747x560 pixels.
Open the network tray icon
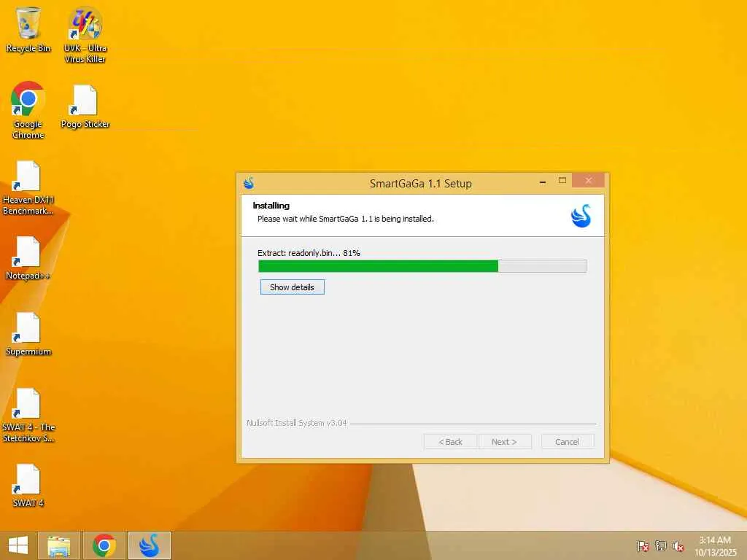[x=661, y=545]
